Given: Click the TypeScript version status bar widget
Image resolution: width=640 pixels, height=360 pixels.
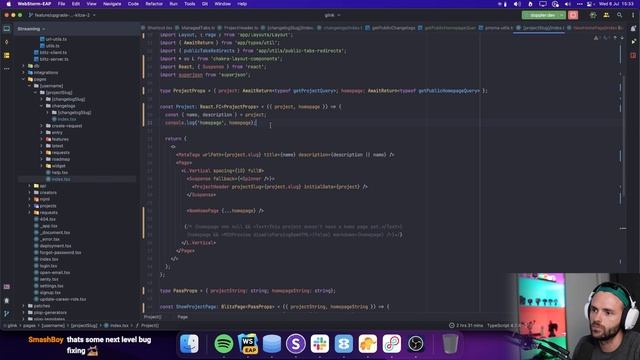Looking at the screenshot, I should (504, 326).
